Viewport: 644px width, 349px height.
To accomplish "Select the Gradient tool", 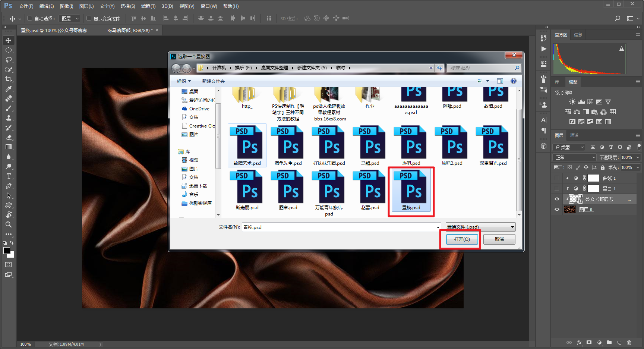I will click(8, 147).
